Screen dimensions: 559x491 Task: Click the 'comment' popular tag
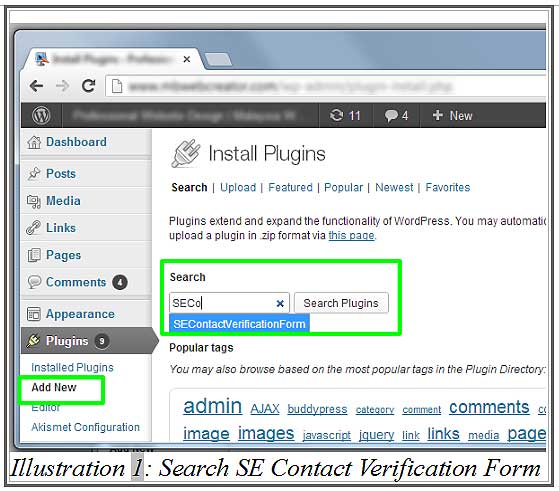(421, 410)
